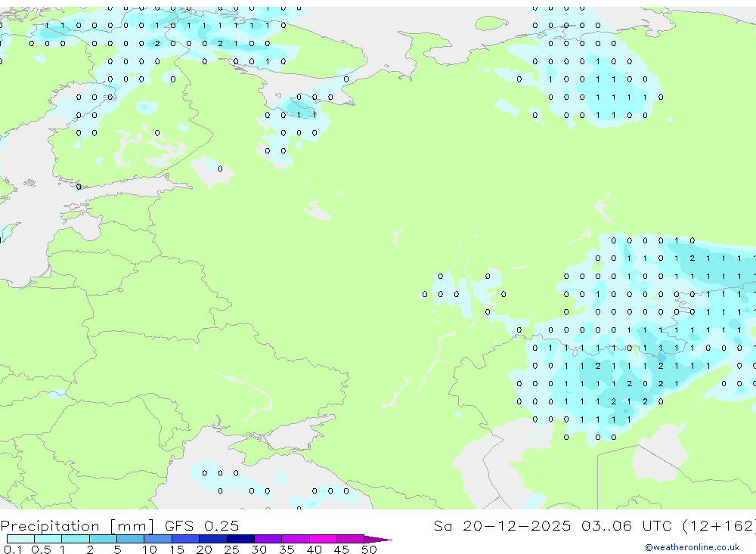Click the "(12+162)" forecast offset text
The height and width of the screenshot is (554, 756).
719,525
